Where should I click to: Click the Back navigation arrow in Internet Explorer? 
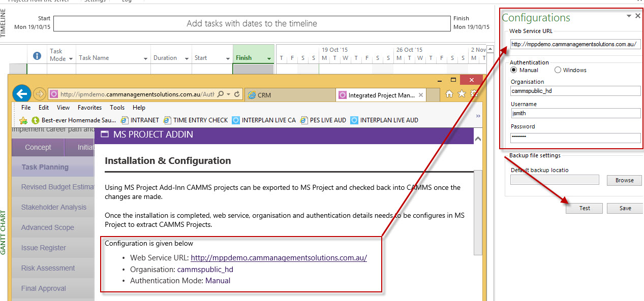point(21,94)
